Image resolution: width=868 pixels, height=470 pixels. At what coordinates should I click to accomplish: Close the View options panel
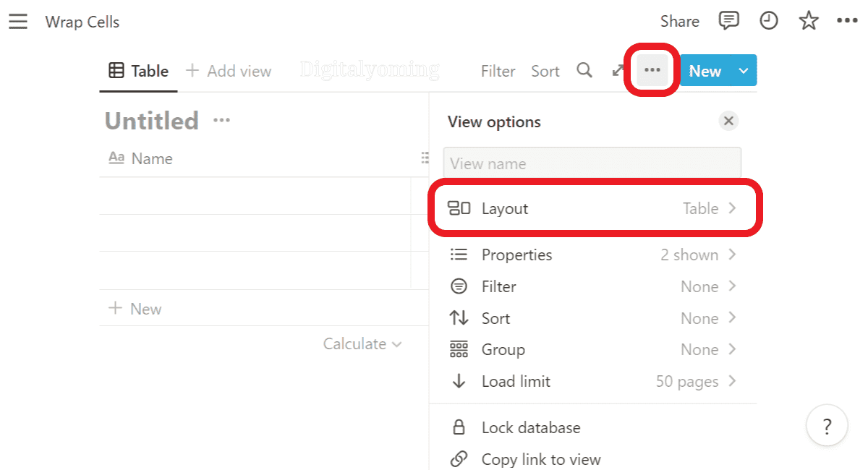pos(728,121)
